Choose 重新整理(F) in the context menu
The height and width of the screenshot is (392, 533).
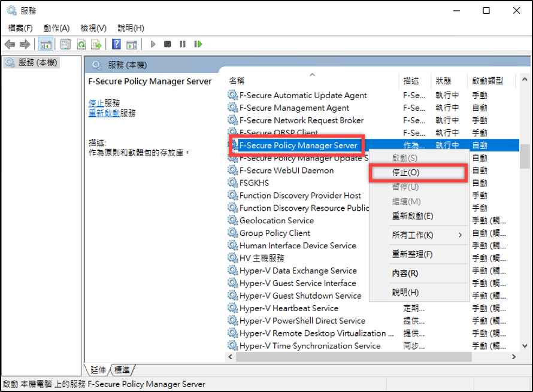point(419,254)
